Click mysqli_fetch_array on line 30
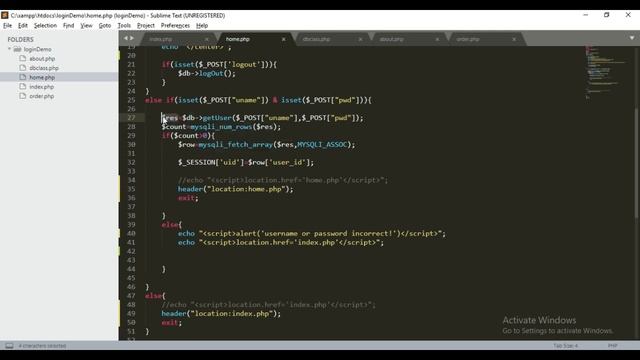This screenshot has width=640, height=360. [x=236, y=144]
